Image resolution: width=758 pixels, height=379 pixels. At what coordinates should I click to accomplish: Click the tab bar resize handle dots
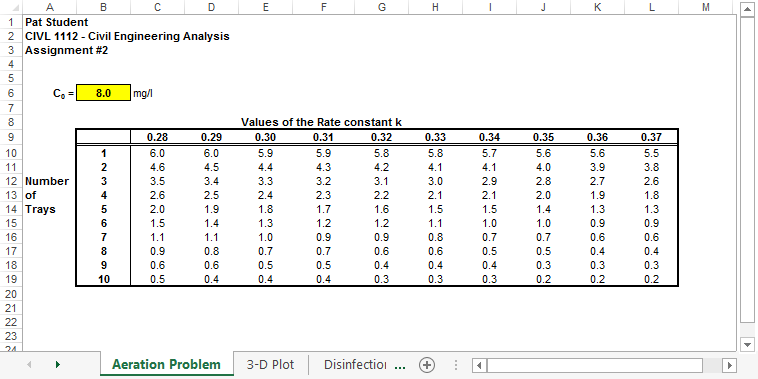click(455, 365)
